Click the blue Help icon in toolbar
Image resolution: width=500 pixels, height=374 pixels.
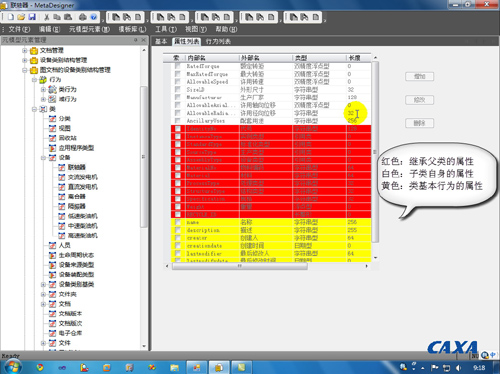pyautogui.click(x=94, y=17)
